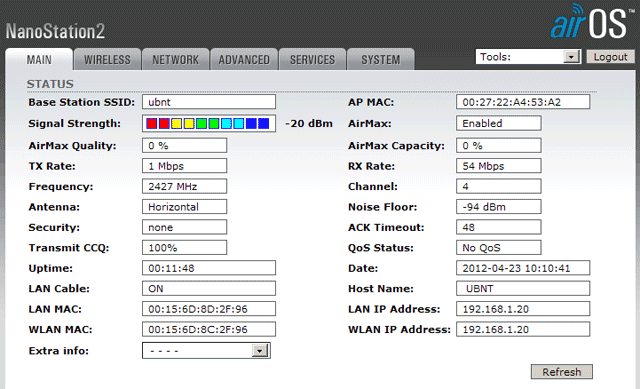Click the airOS logo

pos(592,21)
